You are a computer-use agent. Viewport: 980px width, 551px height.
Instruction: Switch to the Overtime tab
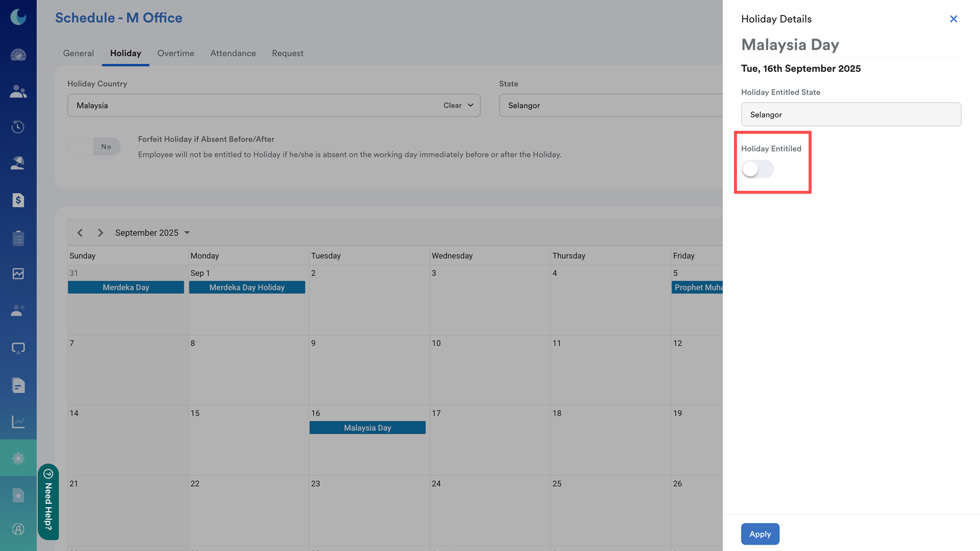pos(176,53)
